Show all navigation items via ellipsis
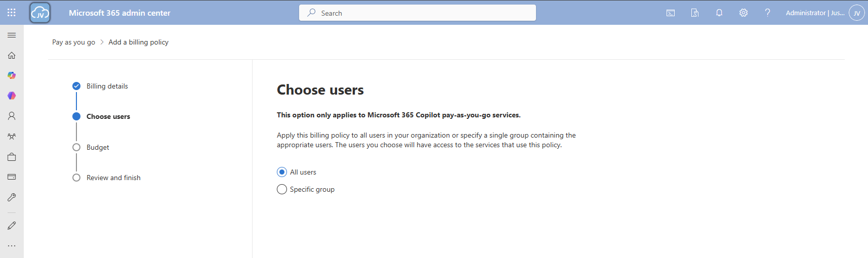This screenshot has height=258, width=868. (12, 246)
